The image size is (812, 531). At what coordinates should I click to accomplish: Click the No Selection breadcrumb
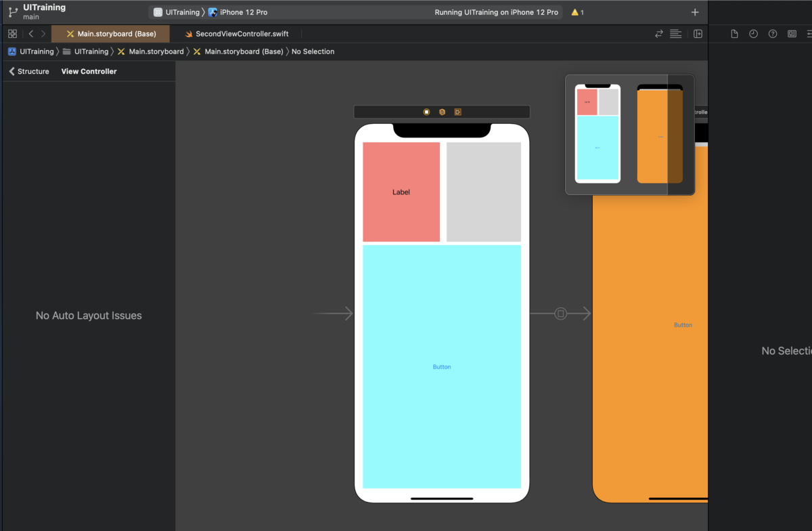313,51
